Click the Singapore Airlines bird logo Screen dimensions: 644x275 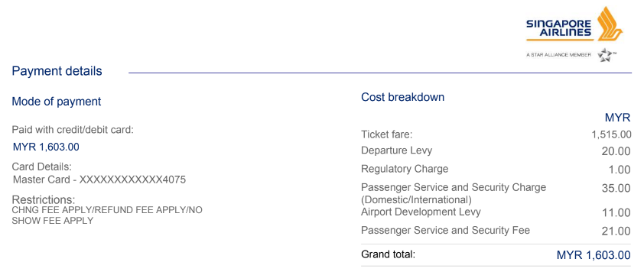610,23
